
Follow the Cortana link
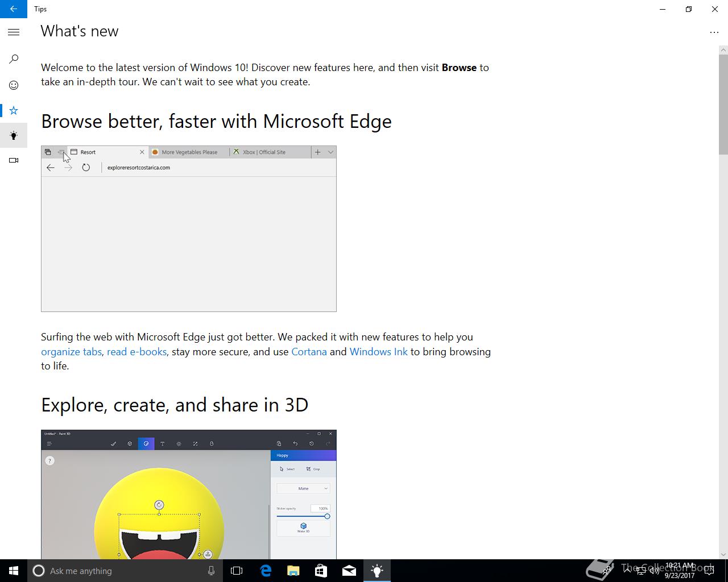(x=309, y=352)
